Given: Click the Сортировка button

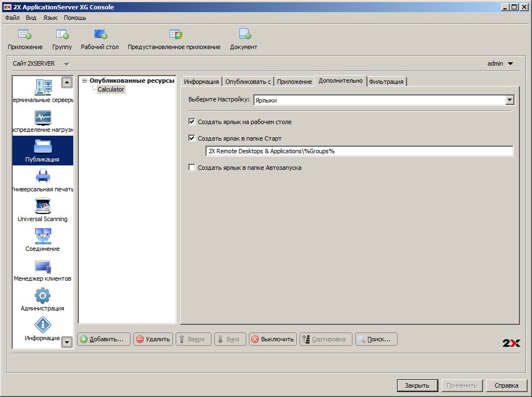Looking at the screenshot, I should pyautogui.click(x=326, y=339).
